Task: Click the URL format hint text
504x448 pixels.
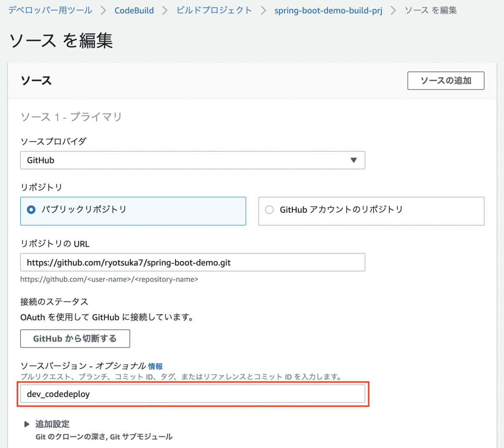Action: tap(109, 279)
